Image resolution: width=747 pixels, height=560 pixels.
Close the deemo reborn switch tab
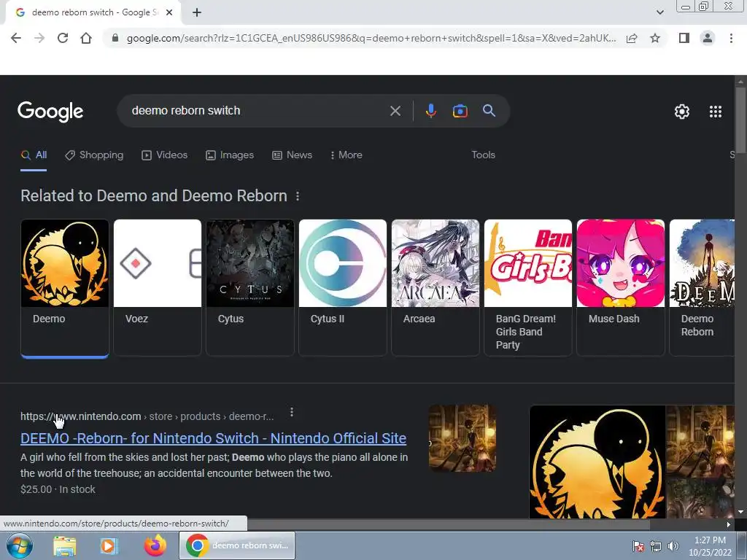coord(169,12)
